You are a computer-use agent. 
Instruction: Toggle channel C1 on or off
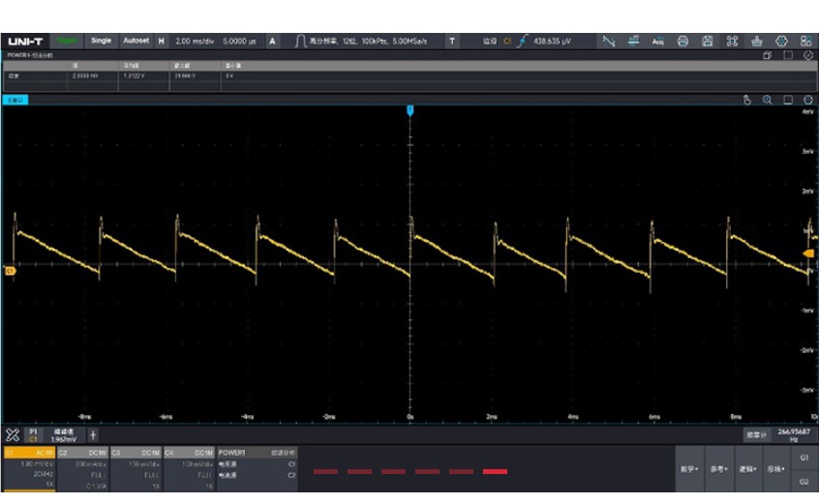[29, 452]
